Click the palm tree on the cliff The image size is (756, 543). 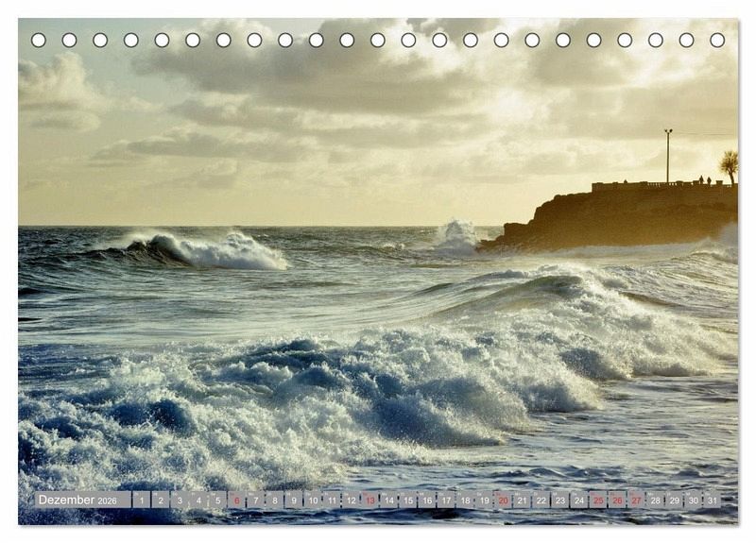729,165
